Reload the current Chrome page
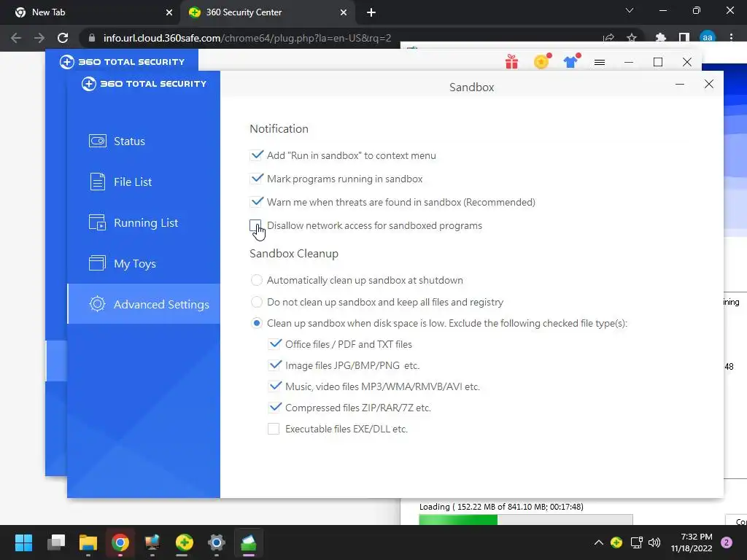The image size is (747, 560). point(63,38)
